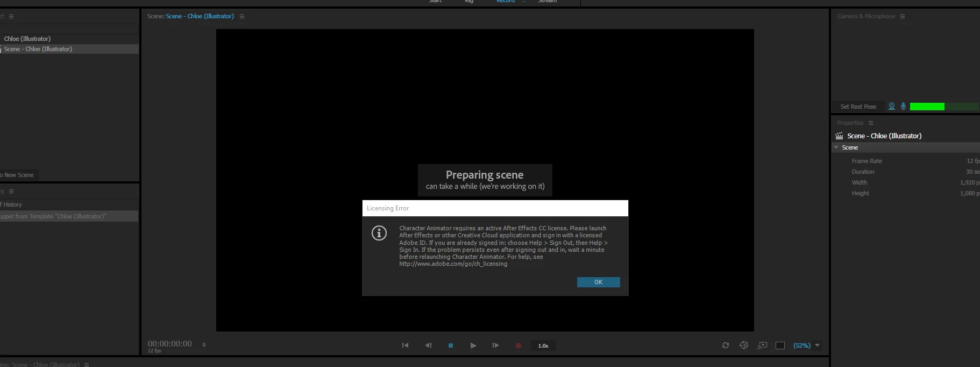Click the Scene - Chloe (Illustrator) title link
Image resolution: width=980 pixels, height=367 pixels.
point(200,16)
